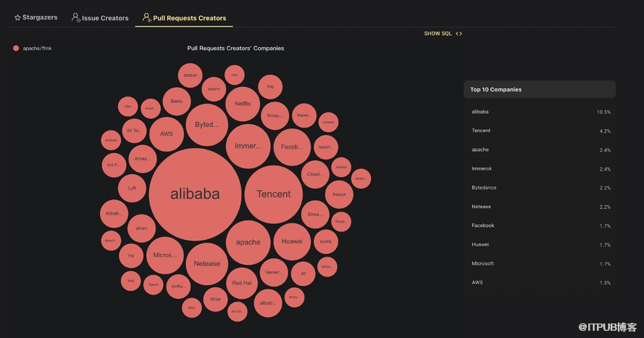Open the Issue Creators tab
This screenshot has height=338, width=644.
[100, 17]
